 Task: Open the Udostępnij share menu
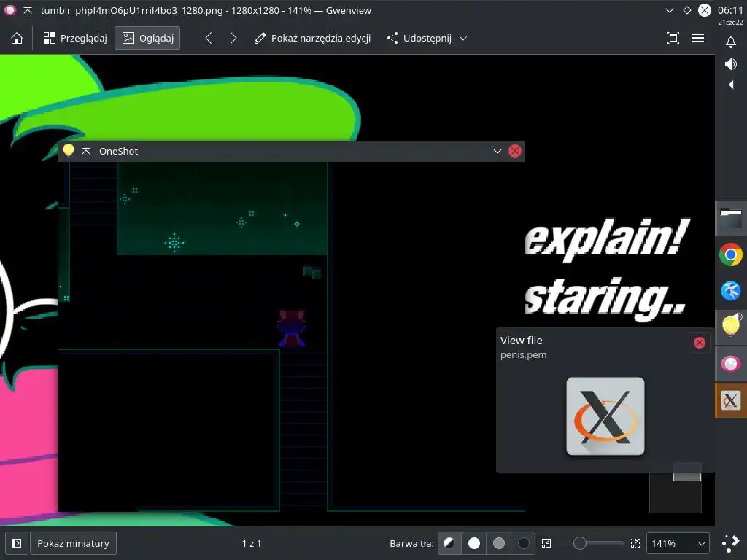click(427, 38)
